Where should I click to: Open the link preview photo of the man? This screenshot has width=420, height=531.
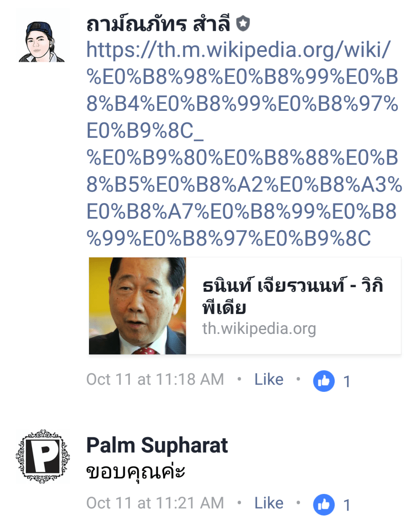[137, 306]
